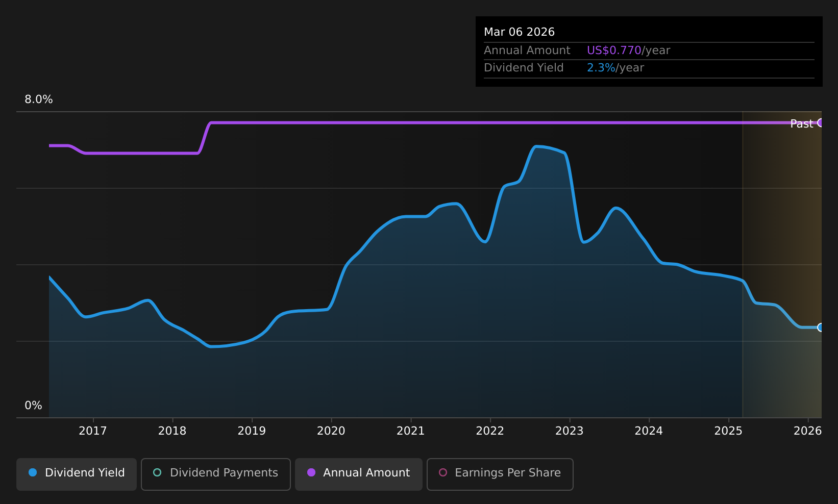Click the tooltip Annual Amount label
This screenshot has width=838, height=504.
(527, 51)
